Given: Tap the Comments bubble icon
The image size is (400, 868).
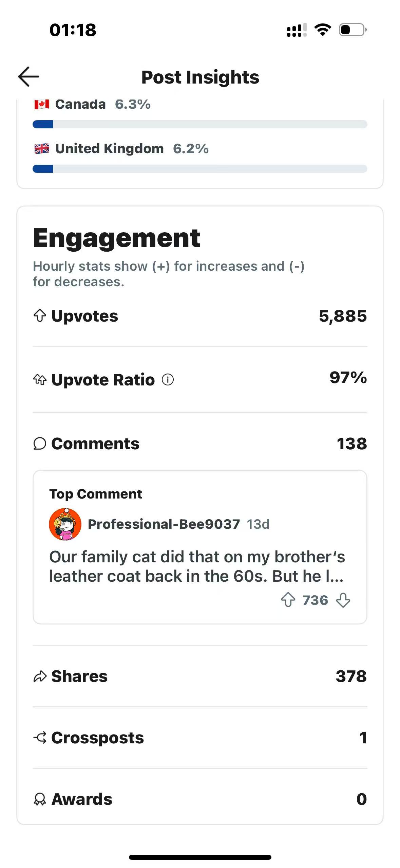Looking at the screenshot, I should (40, 444).
